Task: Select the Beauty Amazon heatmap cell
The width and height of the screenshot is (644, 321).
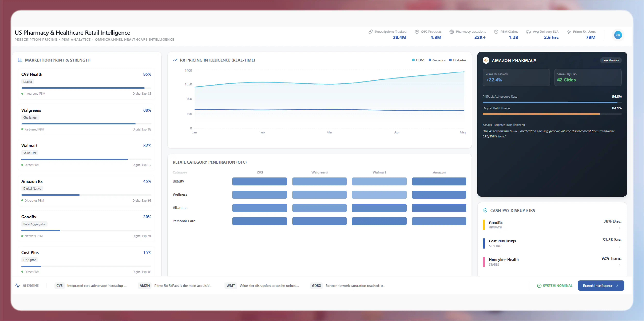Action: point(439,181)
